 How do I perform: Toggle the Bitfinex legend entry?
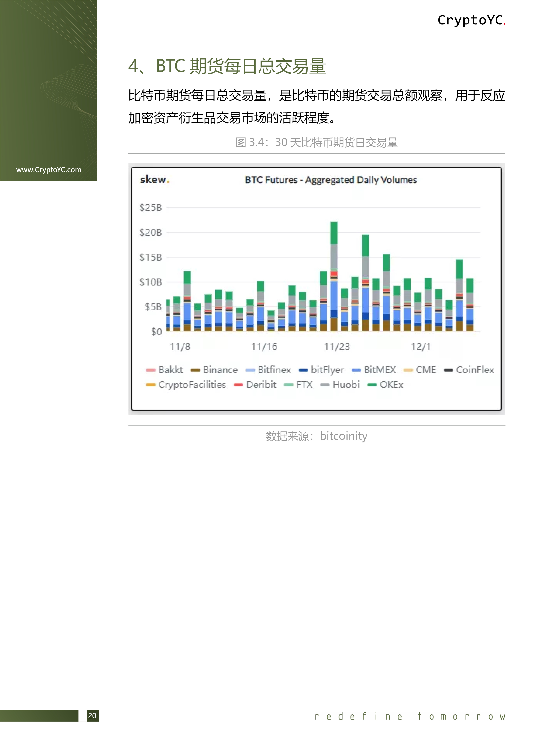pyautogui.click(x=268, y=370)
